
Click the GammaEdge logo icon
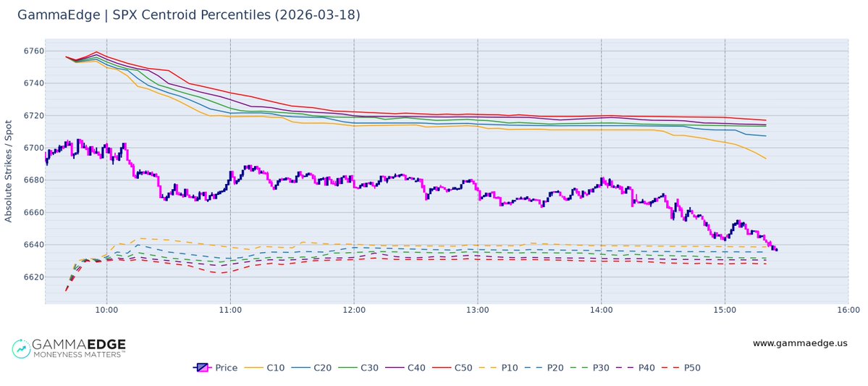tap(21, 348)
